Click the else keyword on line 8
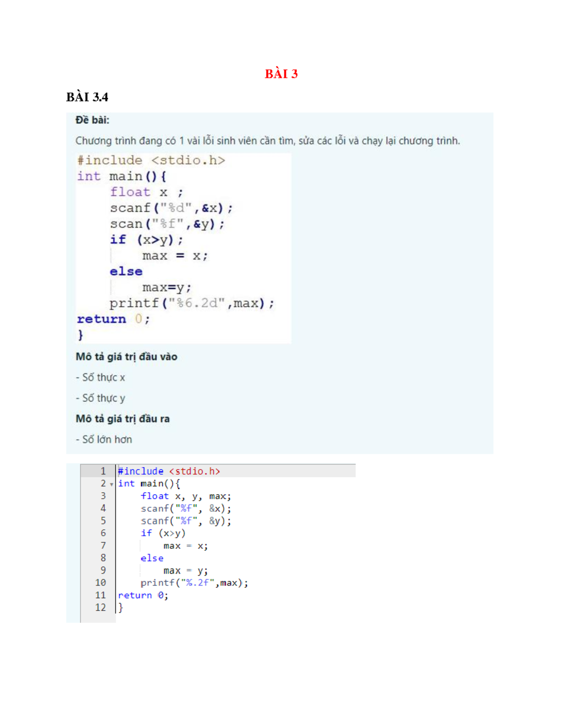 152,558
